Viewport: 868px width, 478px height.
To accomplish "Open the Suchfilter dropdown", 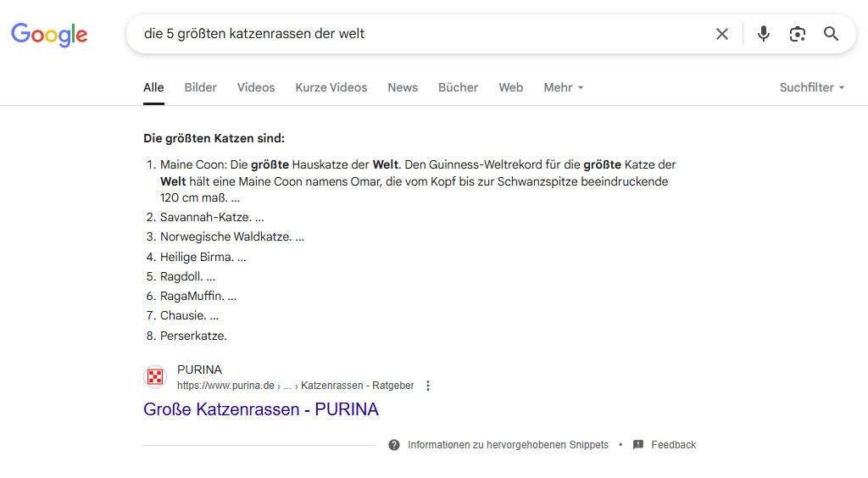I will [x=812, y=87].
